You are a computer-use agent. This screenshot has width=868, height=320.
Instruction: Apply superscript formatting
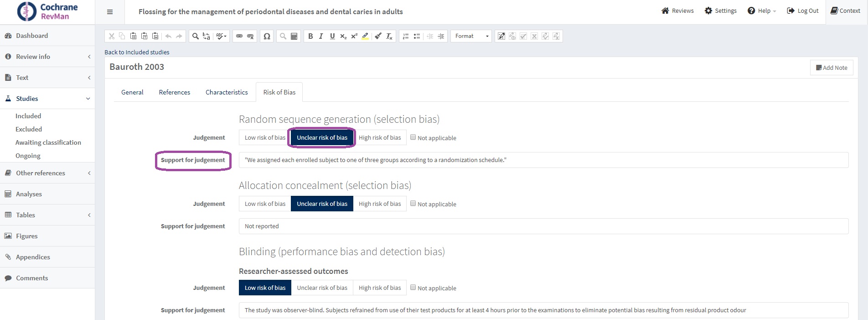coord(354,36)
